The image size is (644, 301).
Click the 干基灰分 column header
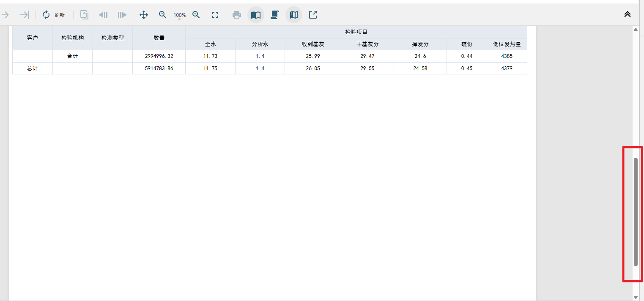point(367,44)
